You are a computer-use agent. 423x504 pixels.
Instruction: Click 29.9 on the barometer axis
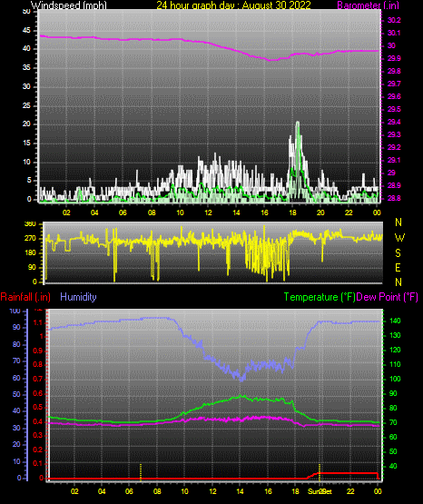point(394,58)
